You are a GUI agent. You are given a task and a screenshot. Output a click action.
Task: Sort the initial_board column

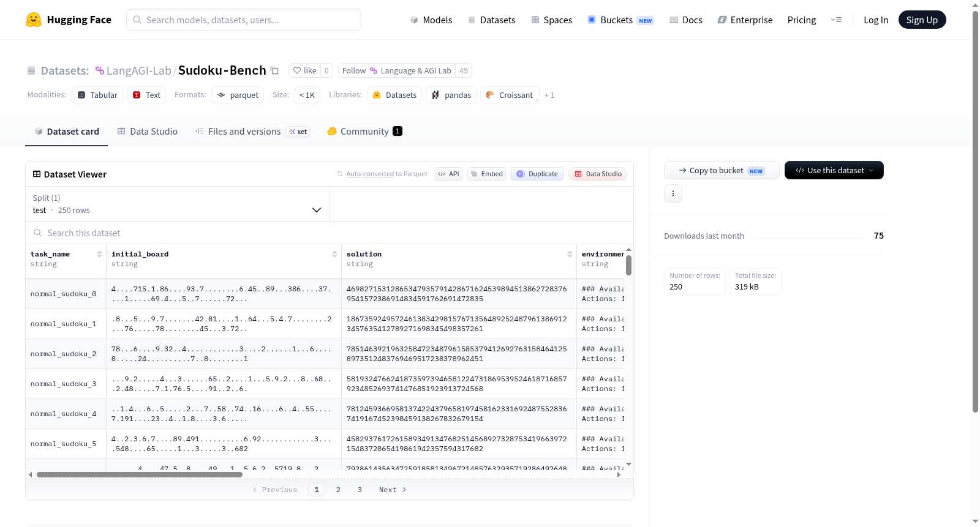click(334, 254)
